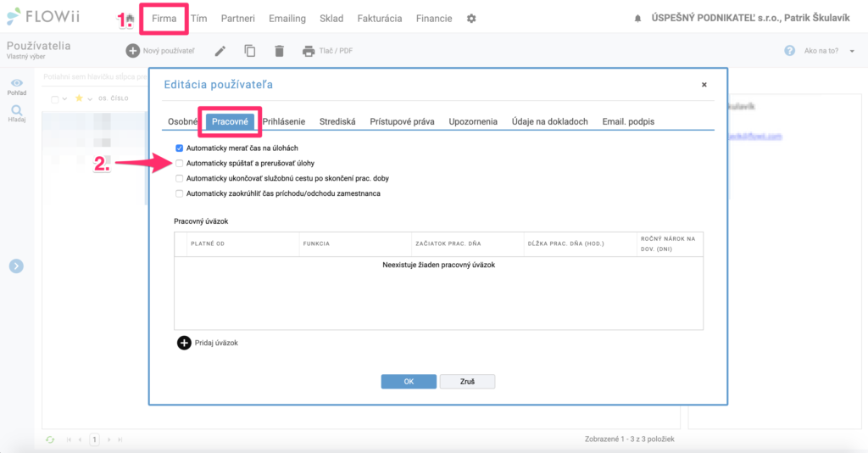Go to first page pagination icon
868x453 pixels.
[69, 439]
